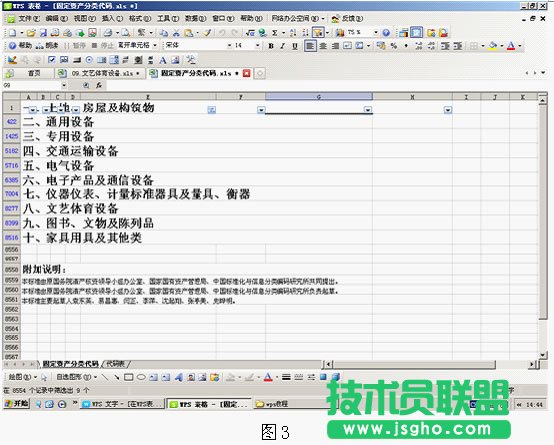Switch to WPS 文字 taskbar window
554x445 pixels.
click(x=123, y=404)
